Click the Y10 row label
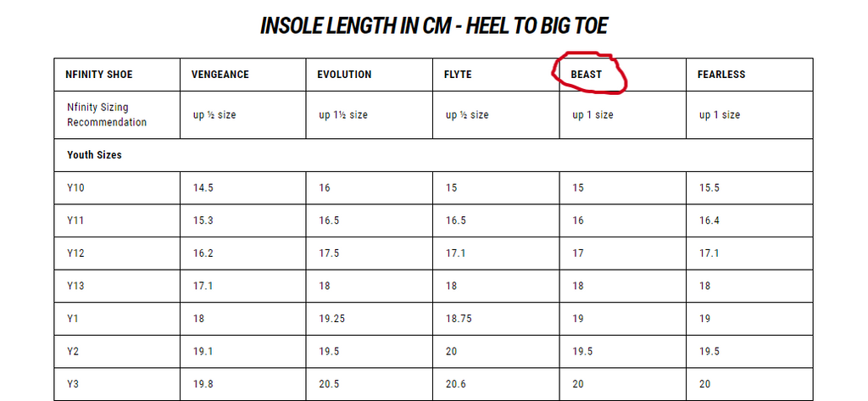The width and height of the screenshot is (868, 401). (x=76, y=188)
